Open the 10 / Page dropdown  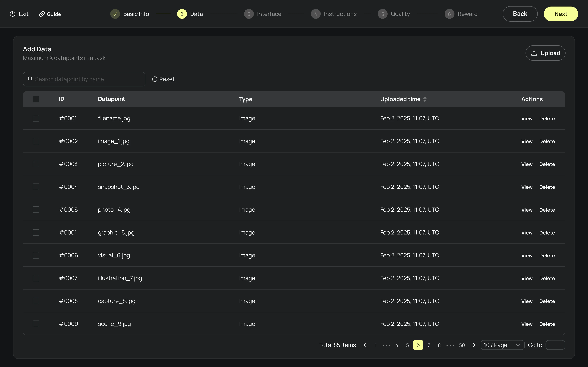coord(502,345)
